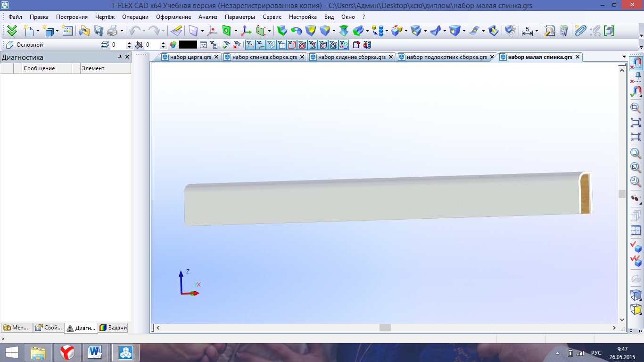Expand the new 3D model dropdown arrow

[x=57, y=31]
